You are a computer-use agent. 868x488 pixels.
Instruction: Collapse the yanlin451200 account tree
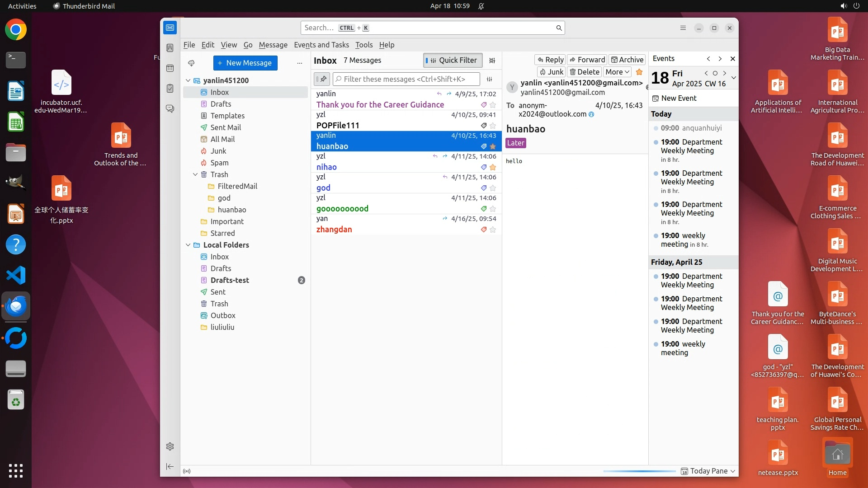(188, 80)
